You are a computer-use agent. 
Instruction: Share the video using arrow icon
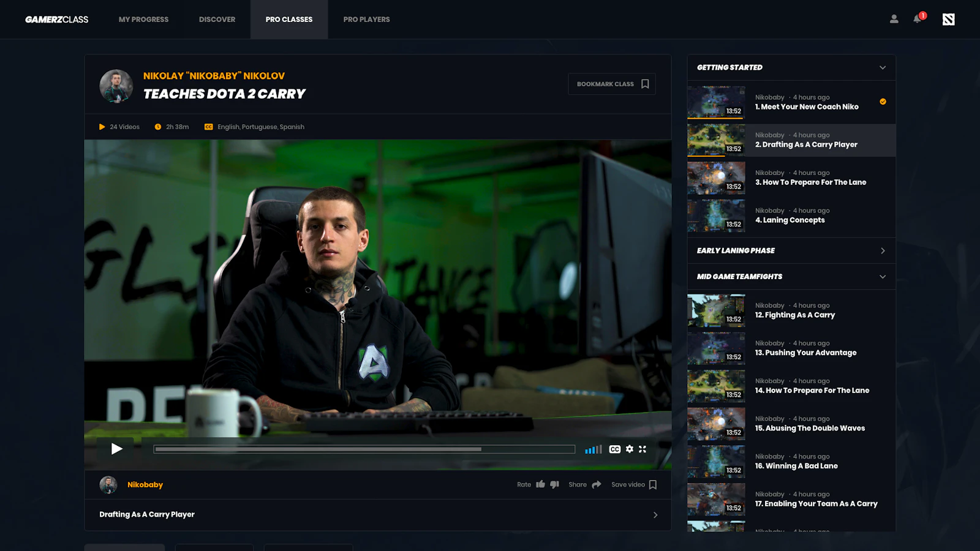pos(597,484)
